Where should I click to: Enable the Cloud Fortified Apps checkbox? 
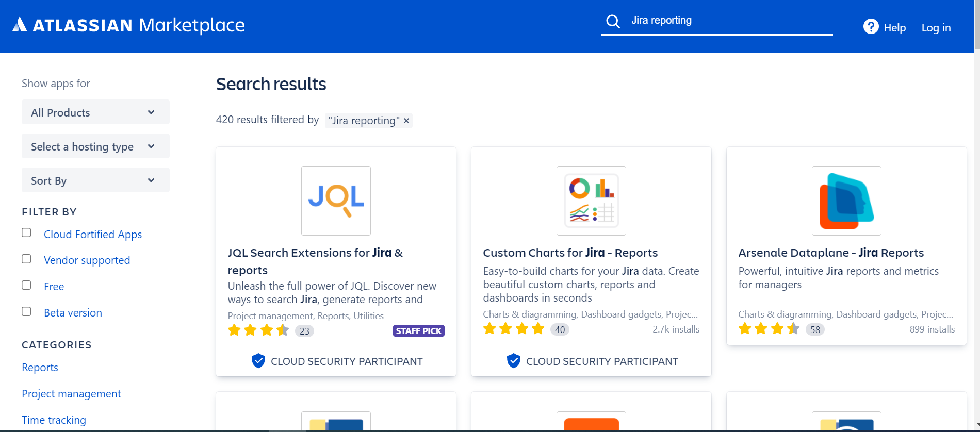(x=26, y=232)
